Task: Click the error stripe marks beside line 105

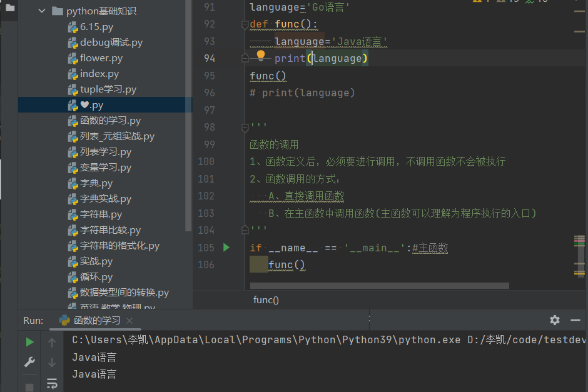Action: click(x=579, y=241)
